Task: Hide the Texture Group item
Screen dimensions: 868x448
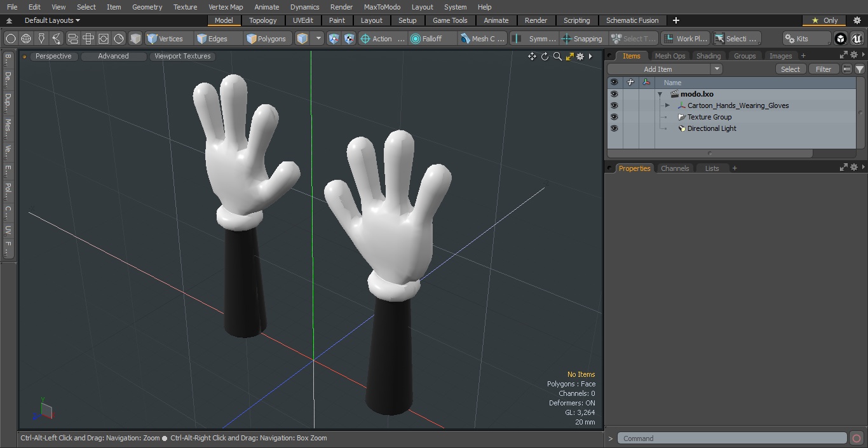Action: [x=614, y=117]
